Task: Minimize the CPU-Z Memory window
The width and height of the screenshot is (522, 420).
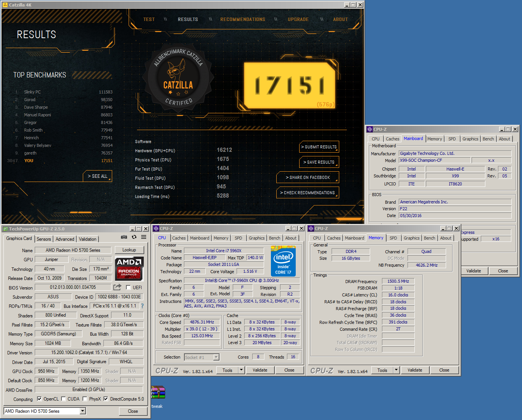Action: click(443, 229)
